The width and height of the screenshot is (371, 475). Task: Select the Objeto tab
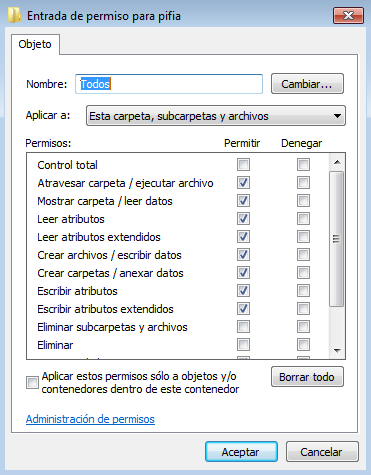coord(35,44)
